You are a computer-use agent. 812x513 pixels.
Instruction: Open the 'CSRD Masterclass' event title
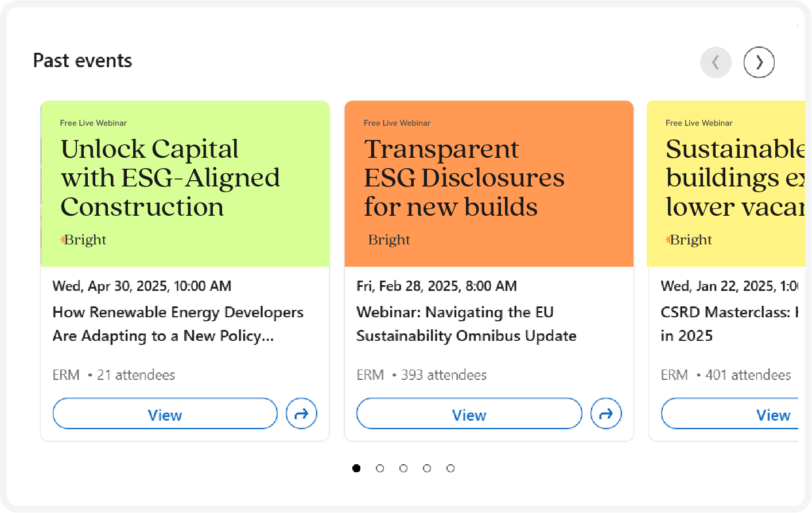tap(729, 324)
